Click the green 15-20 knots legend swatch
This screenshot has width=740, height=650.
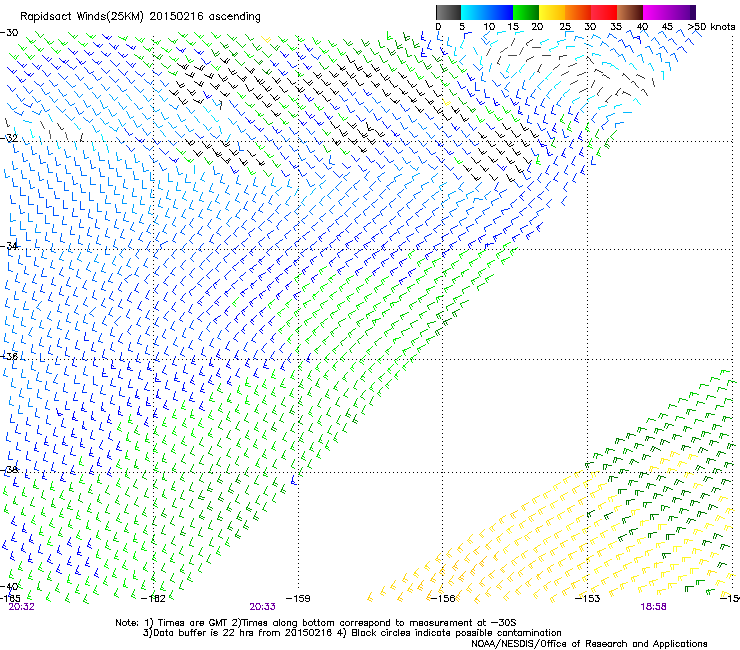(x=526, y=12)
